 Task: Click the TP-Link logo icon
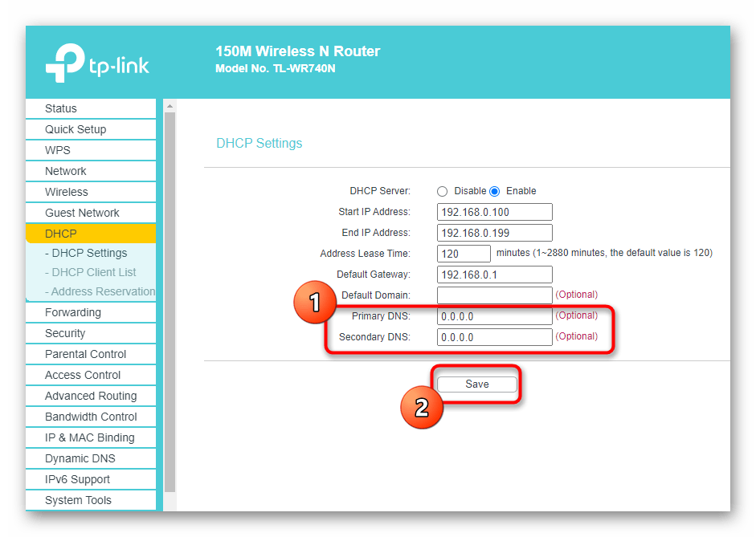click(x=66, y=63)
